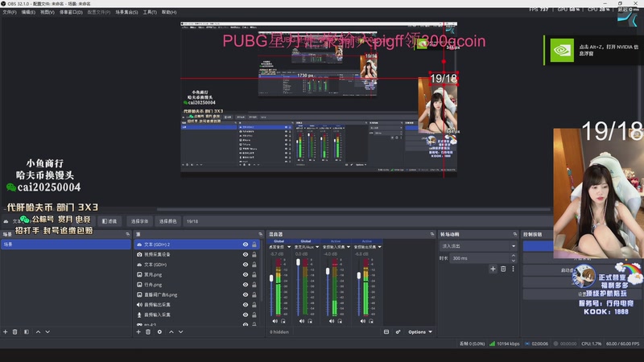Select the 场景 scene item
This screenshot has width=644, height=362.
tap(66, 245)
